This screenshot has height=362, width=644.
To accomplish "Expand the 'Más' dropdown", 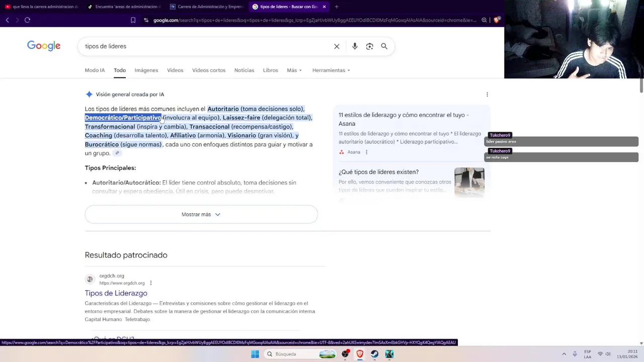I will point(294,70).
